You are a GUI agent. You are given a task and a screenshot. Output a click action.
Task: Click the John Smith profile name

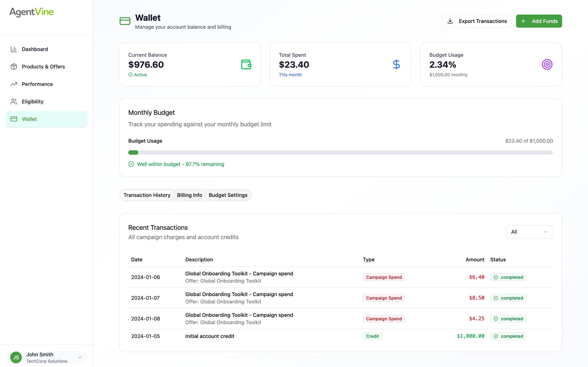pyautogui.click(x=40, y=354)
